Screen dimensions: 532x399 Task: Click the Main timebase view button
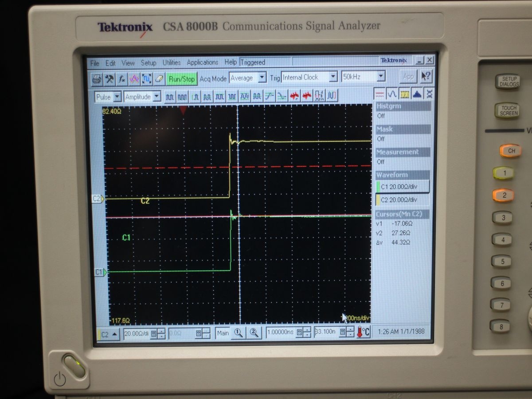tap(223, 333)
